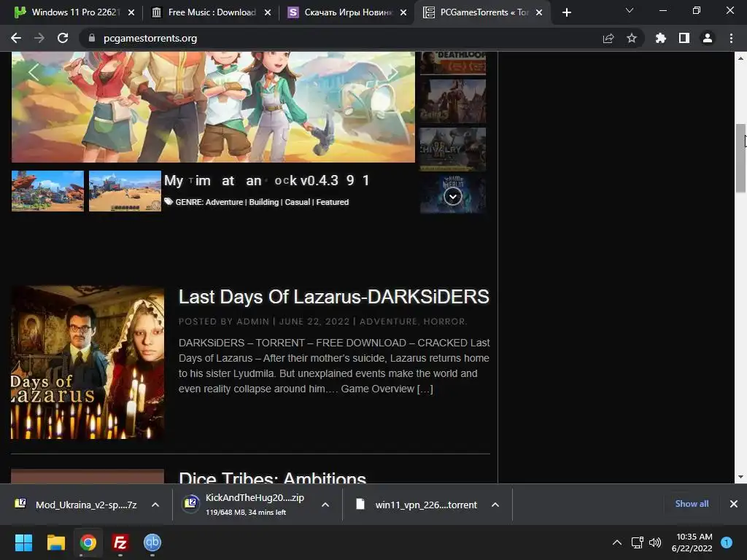
Task: Share this page via address bar icon
Action: 608,38
